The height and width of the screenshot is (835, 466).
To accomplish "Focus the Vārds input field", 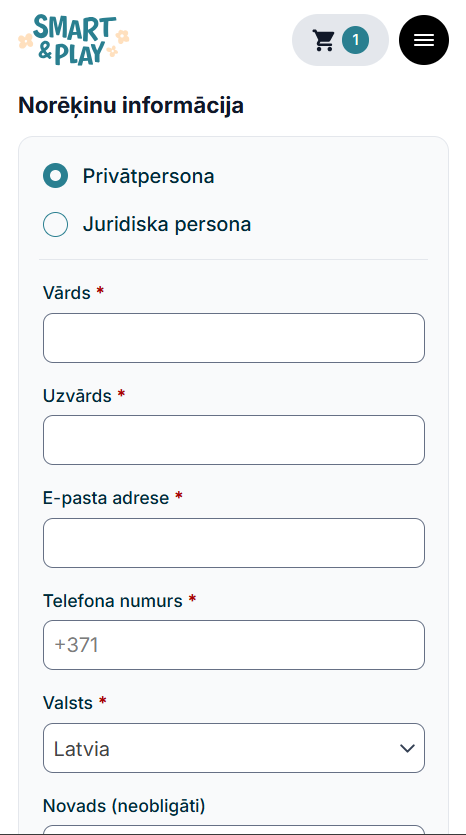I will tap(234, 338).
